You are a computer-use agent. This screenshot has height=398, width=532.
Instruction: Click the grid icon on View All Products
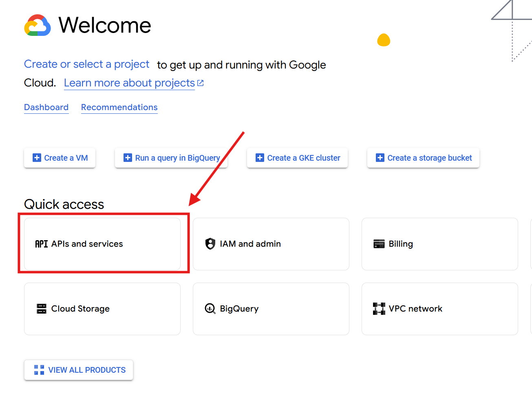pyautogui.click(x=39, y=370)
